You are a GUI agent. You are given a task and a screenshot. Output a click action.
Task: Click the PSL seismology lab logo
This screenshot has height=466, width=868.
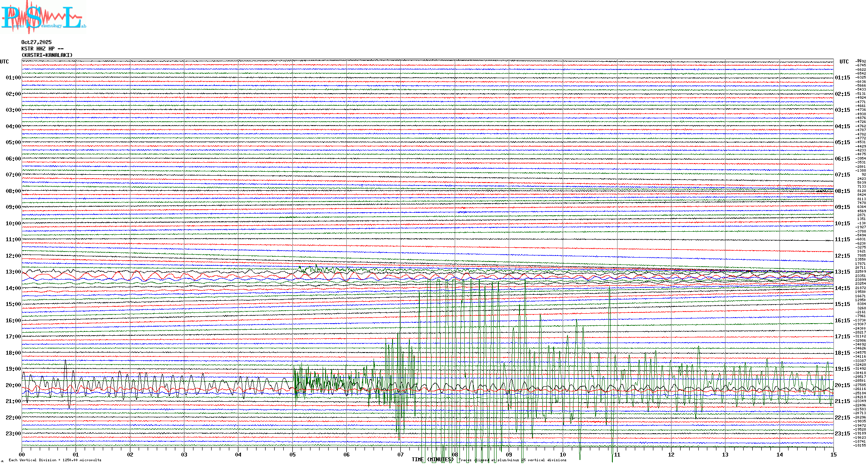[x=43, y=17]
